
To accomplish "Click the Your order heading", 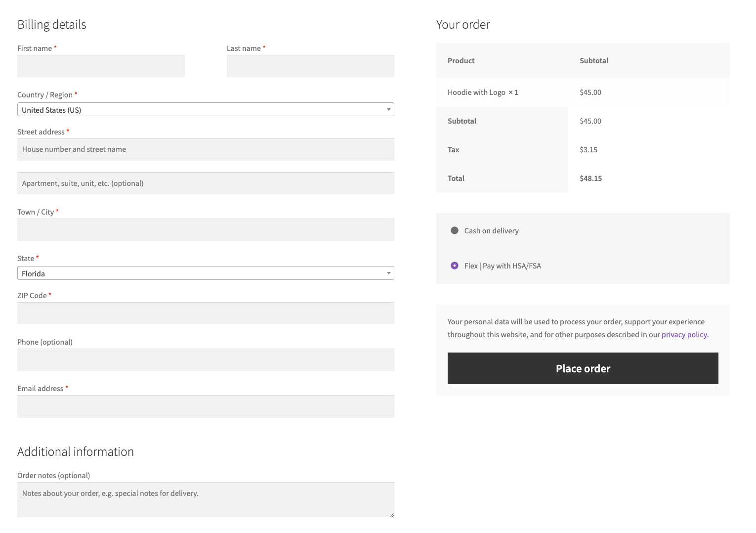I will [x=463, y=25].
